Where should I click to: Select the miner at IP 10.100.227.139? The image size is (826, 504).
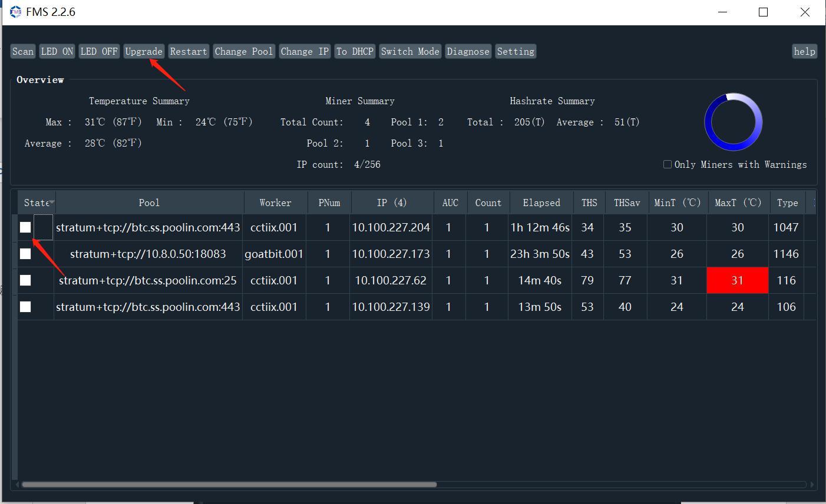(x=25, y=307)
